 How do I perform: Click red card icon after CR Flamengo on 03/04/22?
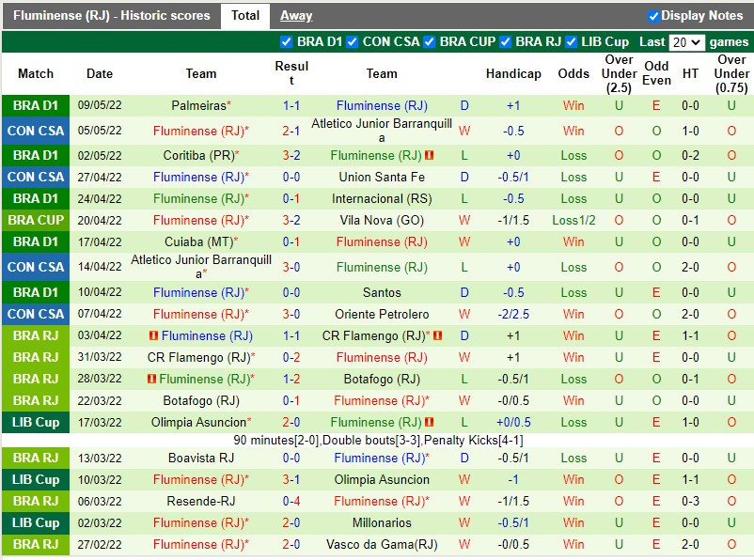point(437,335)
